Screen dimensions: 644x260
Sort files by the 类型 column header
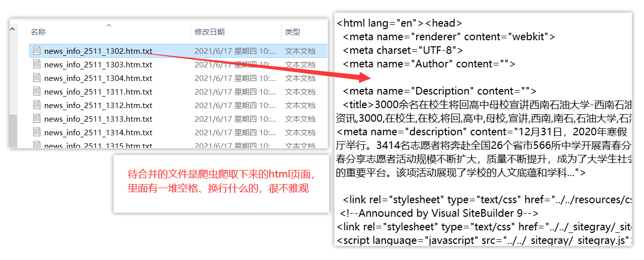(293, 32)
